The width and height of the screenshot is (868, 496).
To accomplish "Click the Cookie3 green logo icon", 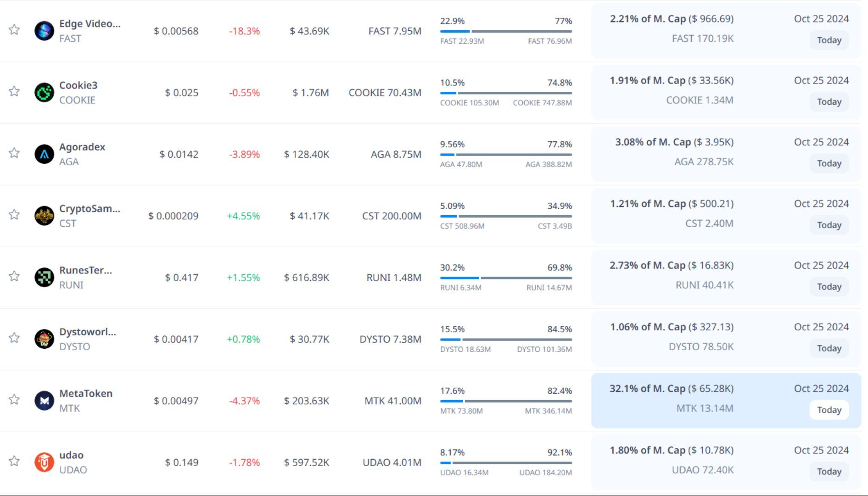I will pos(44,92).
